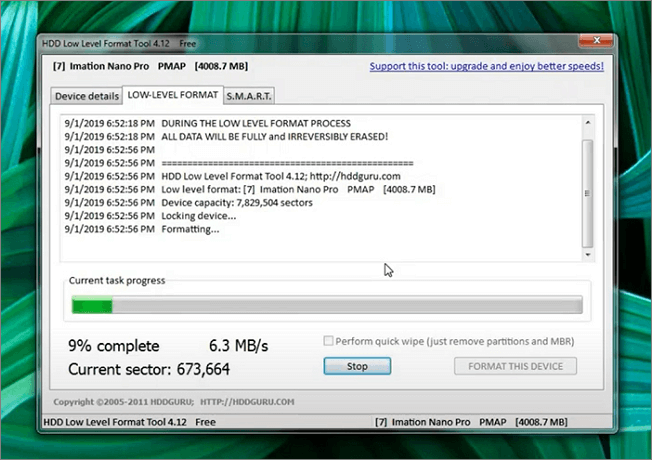
Task: Switch to the Device details tab
Action: tap(84, 96)
